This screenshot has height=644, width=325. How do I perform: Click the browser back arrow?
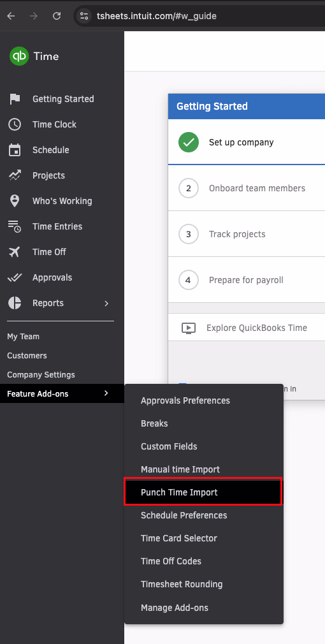tap(11, 16)
